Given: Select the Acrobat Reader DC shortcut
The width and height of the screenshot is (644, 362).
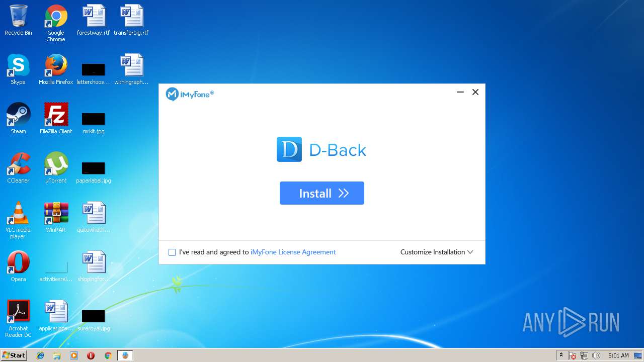Looking at the screenshot, I should pos(18,319).
